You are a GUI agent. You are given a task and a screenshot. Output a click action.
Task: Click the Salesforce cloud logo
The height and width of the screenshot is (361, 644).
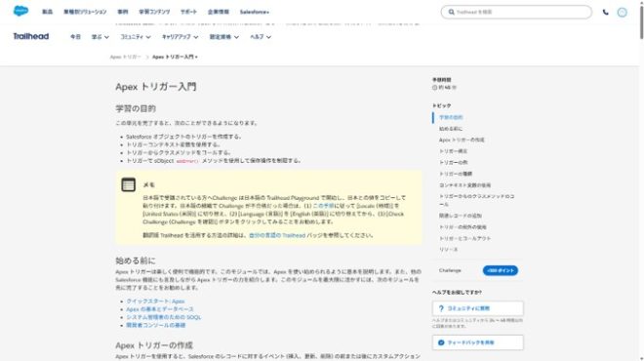tap(20, 11)
